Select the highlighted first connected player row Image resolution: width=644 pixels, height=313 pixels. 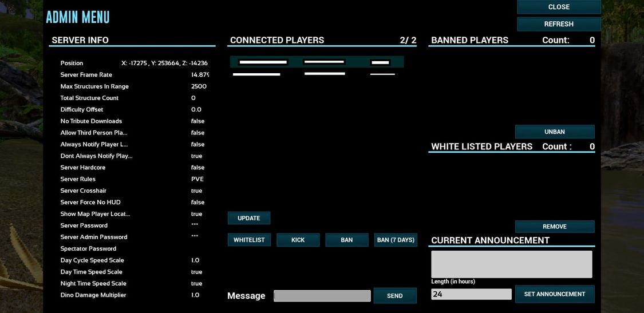coord(317,62)
